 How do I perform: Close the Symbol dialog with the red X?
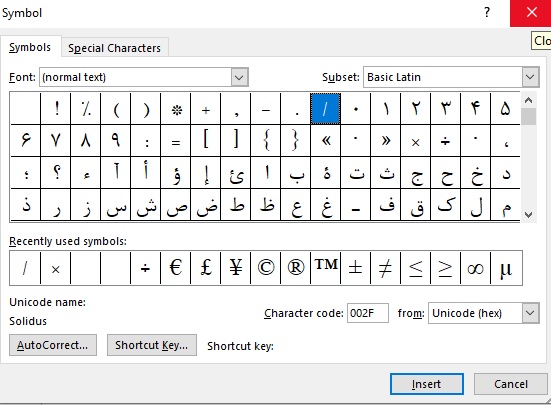tap(531, 13)
